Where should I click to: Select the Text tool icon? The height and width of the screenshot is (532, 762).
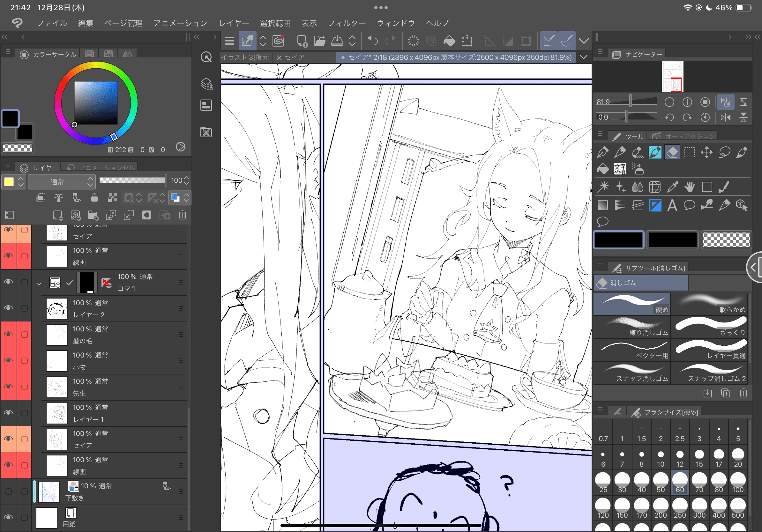[672, 205]
